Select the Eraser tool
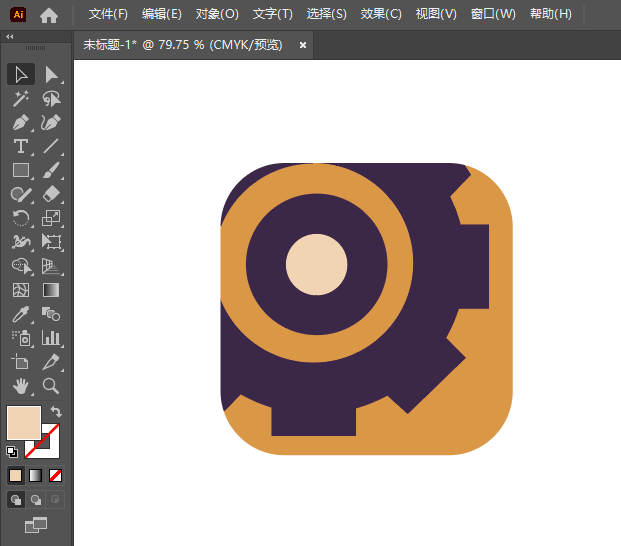621x546 pixels. tap(51, 194)
